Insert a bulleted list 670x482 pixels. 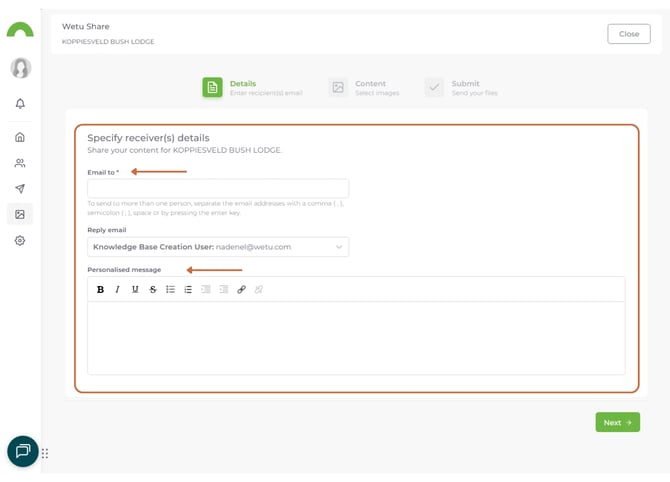tap(170, 289)
